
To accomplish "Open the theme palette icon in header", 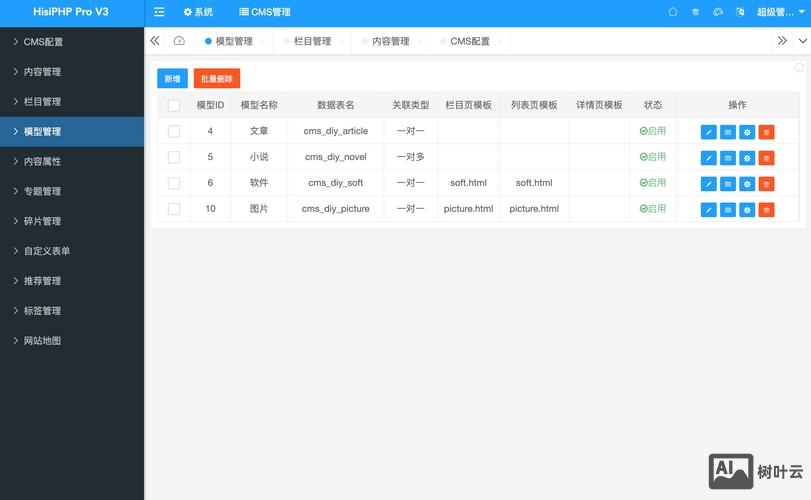I will click(718, 12).
